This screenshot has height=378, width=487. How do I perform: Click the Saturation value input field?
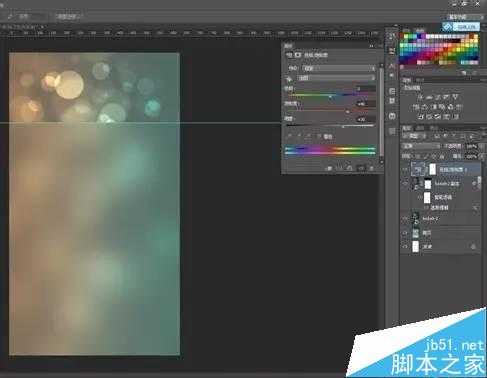366,104
